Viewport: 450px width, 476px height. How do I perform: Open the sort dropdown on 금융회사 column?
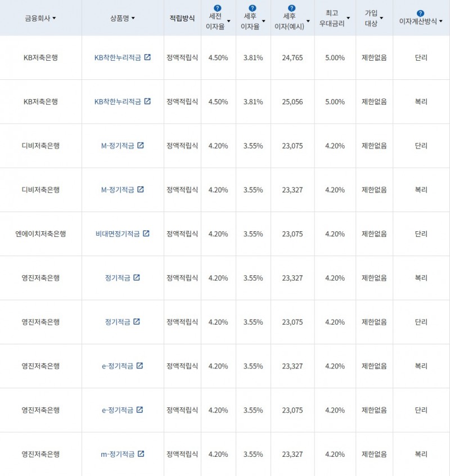(55, 17)
